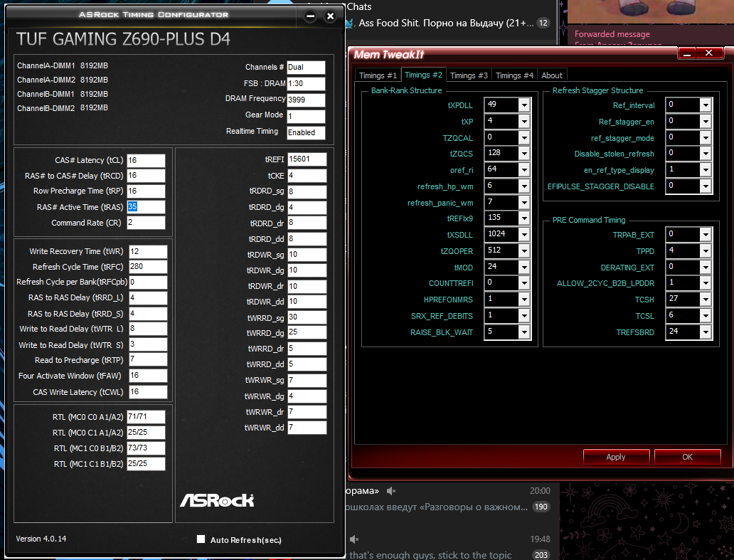
Task: Click the Four Activate Window (tFAW) field
Action: point(148,376)
